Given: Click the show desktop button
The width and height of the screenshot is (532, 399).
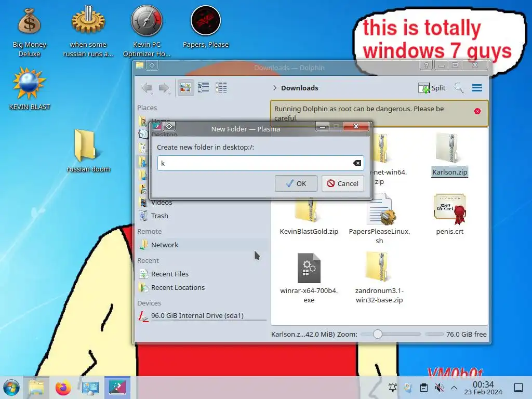Looking at the screenshot, I should click(x=518, y=387).
